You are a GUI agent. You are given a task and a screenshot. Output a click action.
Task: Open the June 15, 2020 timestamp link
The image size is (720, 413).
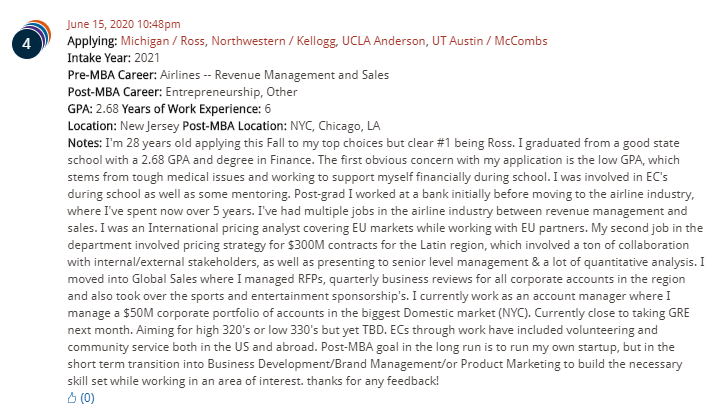tap(123, 24)
